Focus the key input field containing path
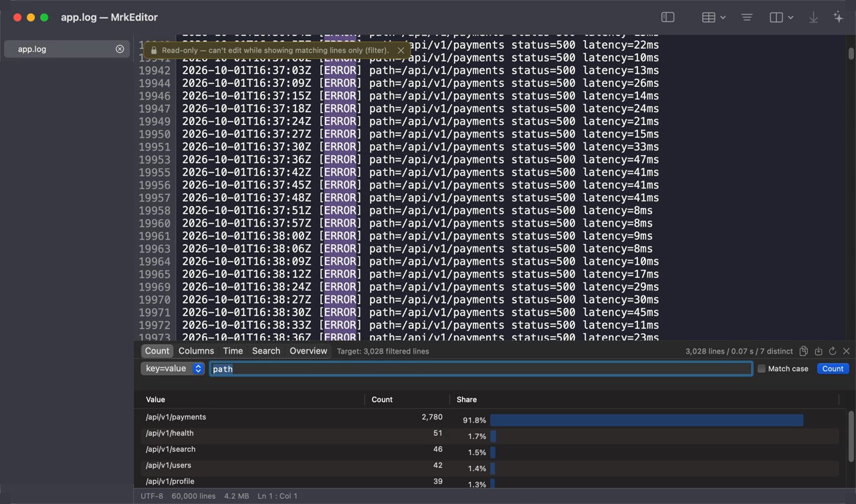The image size is (856, 504). pyautogui.click(x=481, y=369)
